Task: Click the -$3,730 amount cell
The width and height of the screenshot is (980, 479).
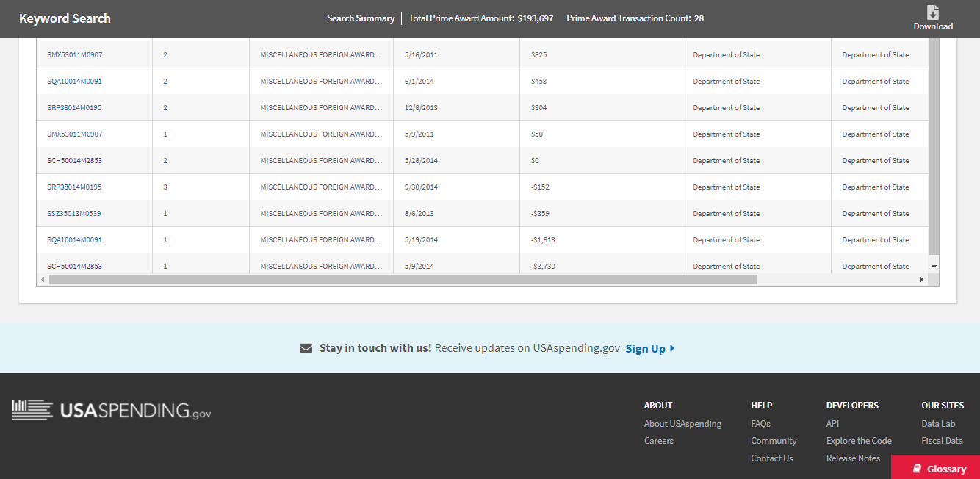Action: (600, 264)
